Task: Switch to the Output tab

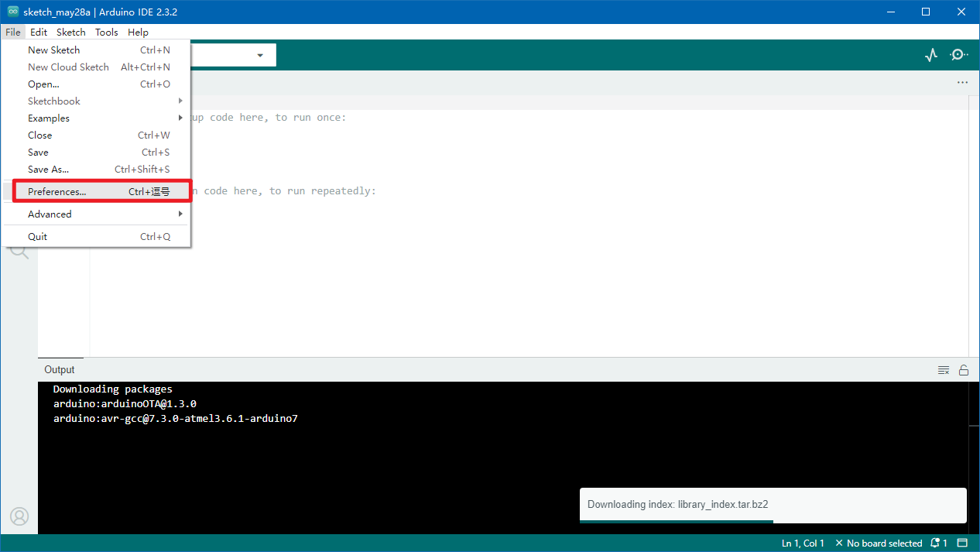Action: click(x=60, y=370)
